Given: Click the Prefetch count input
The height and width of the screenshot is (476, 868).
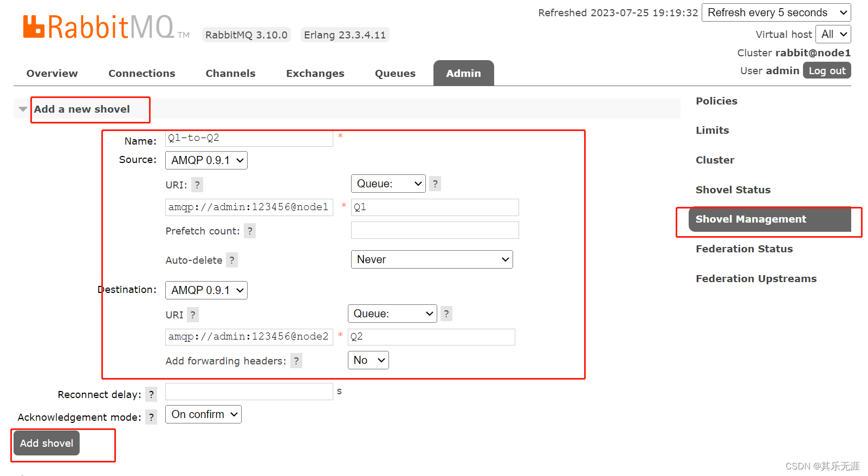Looking at the screenshot, I should click(x=435, y=230).
